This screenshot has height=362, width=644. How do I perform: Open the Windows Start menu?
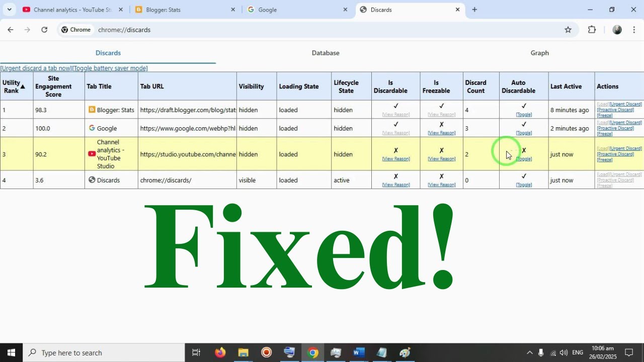(11, 352)
